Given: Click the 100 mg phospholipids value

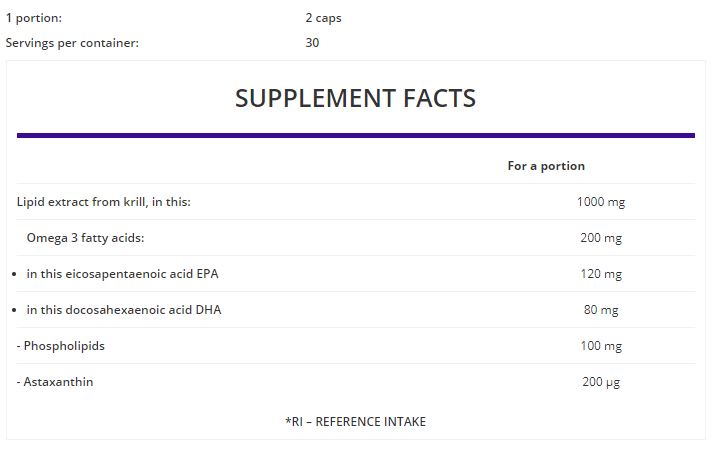Looking at the screenshot, I should click(601, 346).
